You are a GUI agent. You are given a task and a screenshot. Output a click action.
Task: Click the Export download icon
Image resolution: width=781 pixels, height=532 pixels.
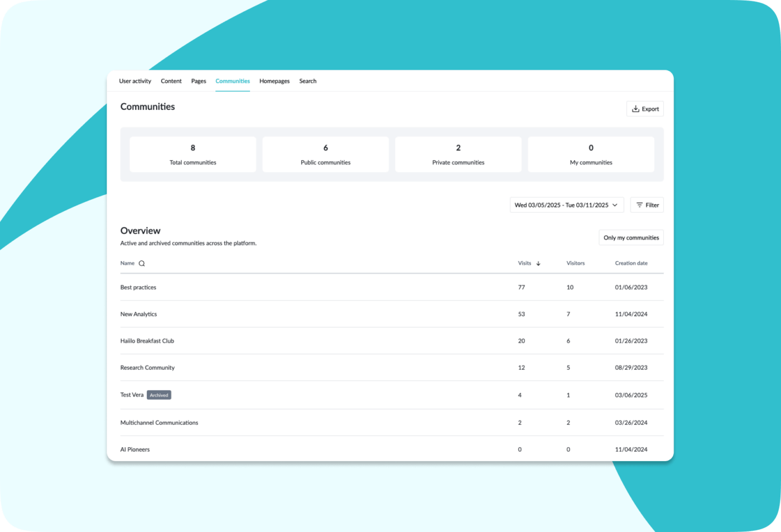(635, 109)
